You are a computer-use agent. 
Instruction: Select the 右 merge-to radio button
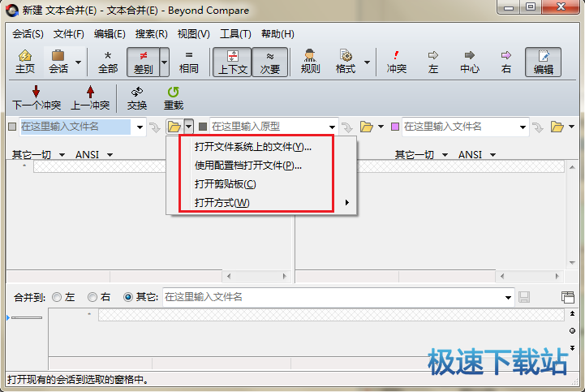pyautogui.click(x=92, y=297)
